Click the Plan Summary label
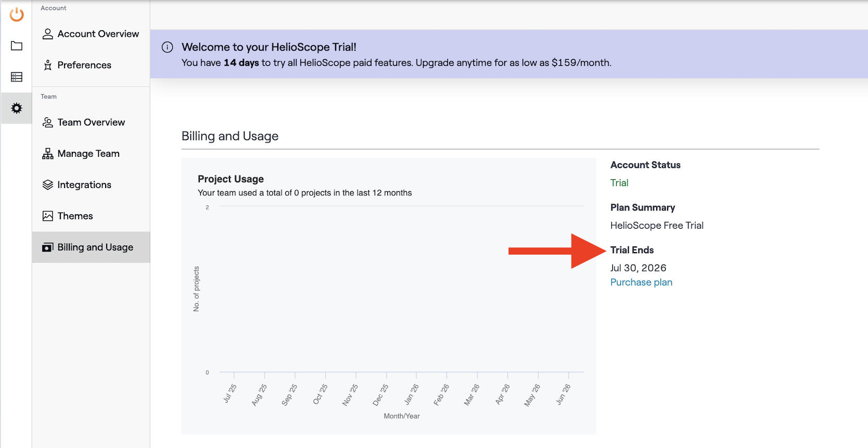 tap(643, 207)
